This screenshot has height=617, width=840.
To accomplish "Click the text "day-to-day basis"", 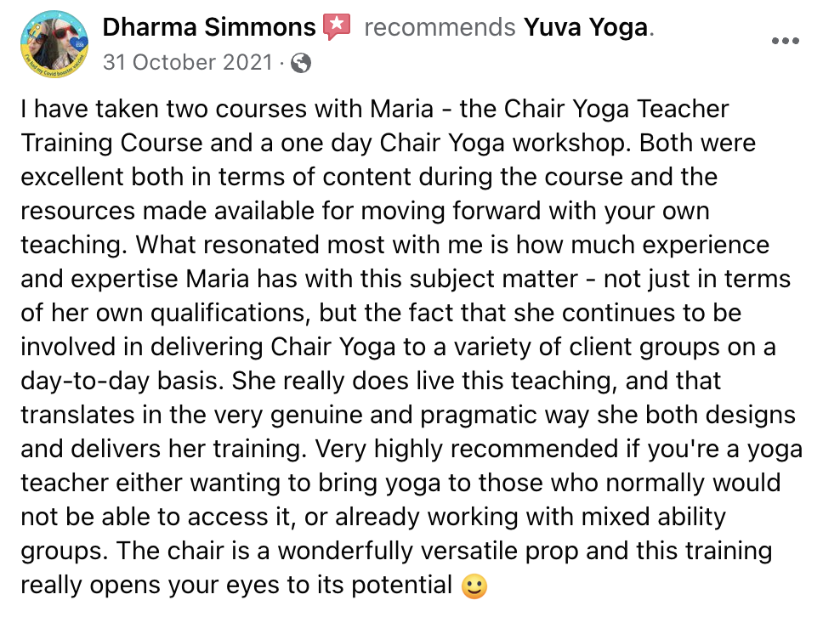I will pyautogui.click(x=121, y=382).
